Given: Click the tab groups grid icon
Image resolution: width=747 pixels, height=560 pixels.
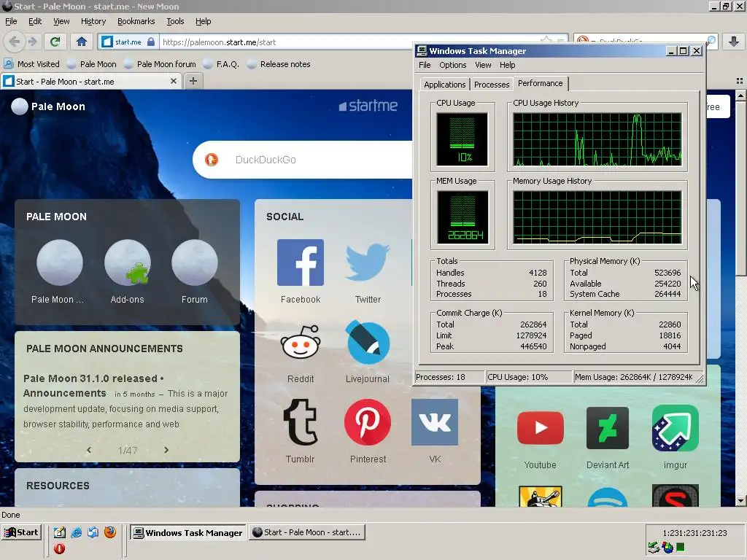Looking at the screenshot, I should click(740, 81).
